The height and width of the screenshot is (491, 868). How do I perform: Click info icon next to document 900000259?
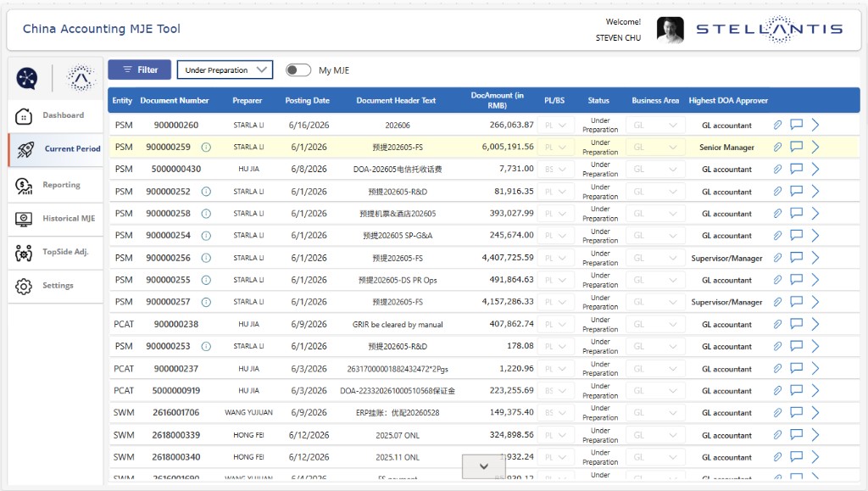click(206, 148)
